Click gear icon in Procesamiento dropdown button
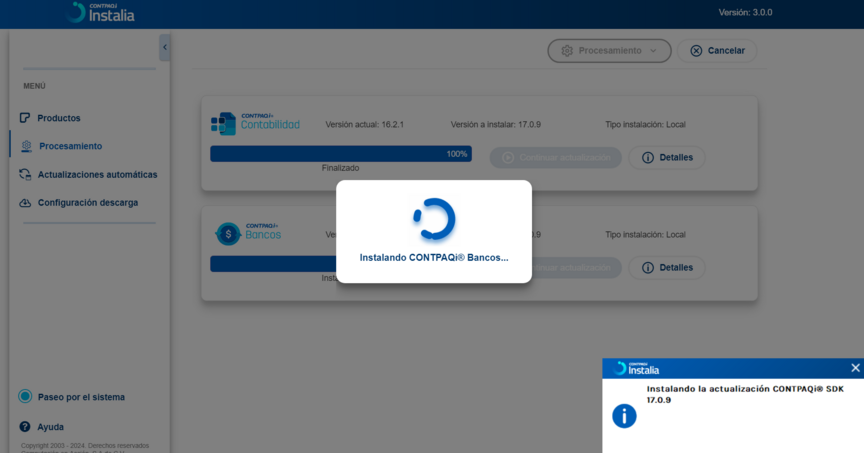Viewport: 864px width, 453px height. (567, 51)
